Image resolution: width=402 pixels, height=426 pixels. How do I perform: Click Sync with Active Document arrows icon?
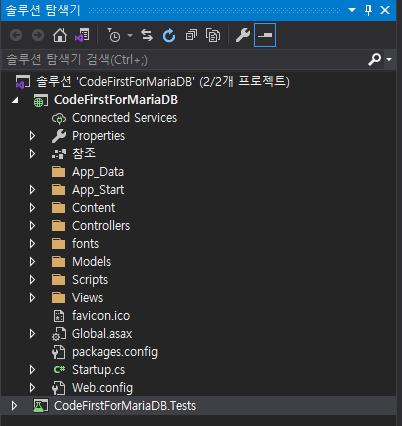click(x=147, y=35)
